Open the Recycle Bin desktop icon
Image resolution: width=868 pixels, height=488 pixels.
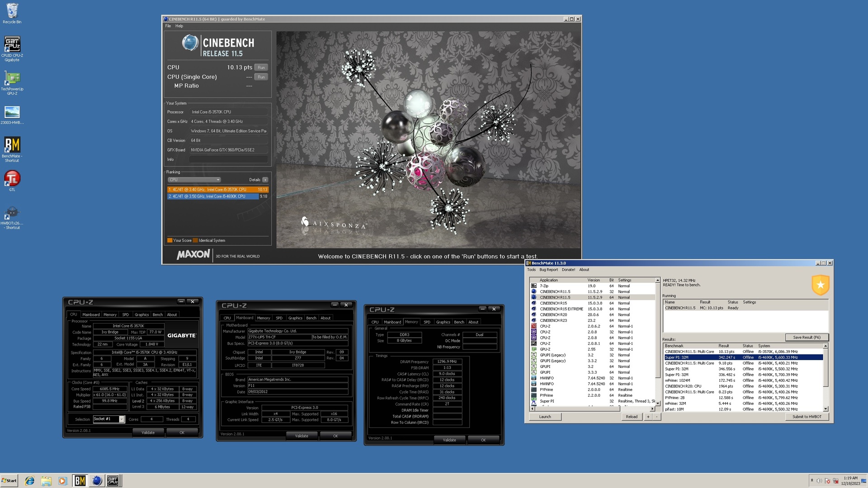(x=12, y=13)
